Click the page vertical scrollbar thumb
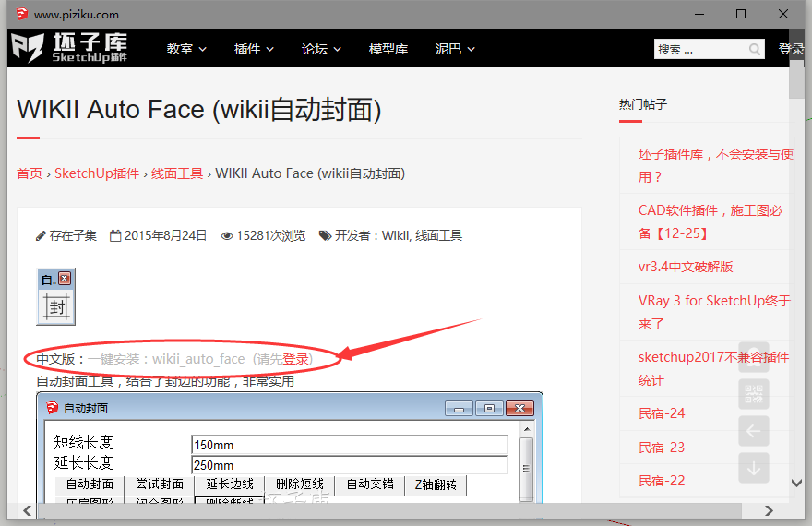The width and height of the screenshot is (812, 526). (x=796, y=78)
